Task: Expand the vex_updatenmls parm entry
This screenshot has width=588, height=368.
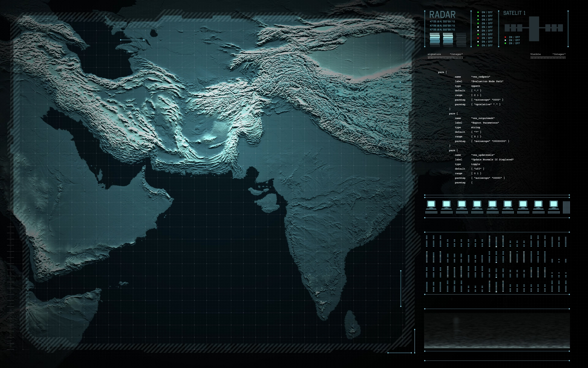Action: coord(453,150)
